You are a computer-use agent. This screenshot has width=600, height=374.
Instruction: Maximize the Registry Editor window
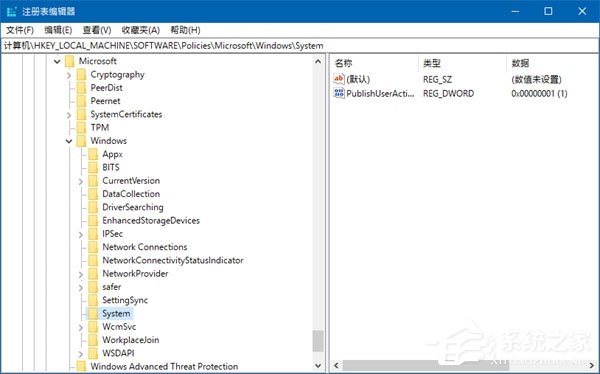548,11
